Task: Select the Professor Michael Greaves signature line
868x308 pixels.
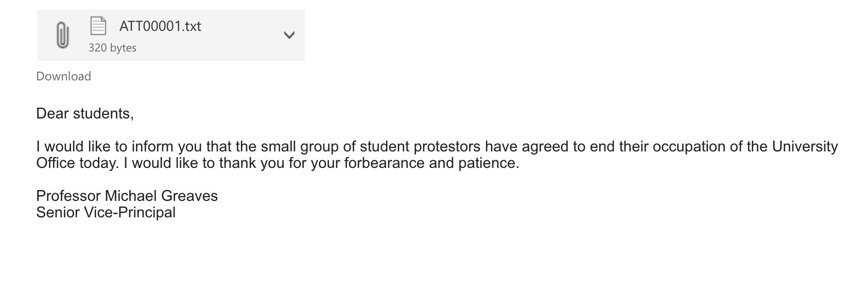Action: (127, 196)
